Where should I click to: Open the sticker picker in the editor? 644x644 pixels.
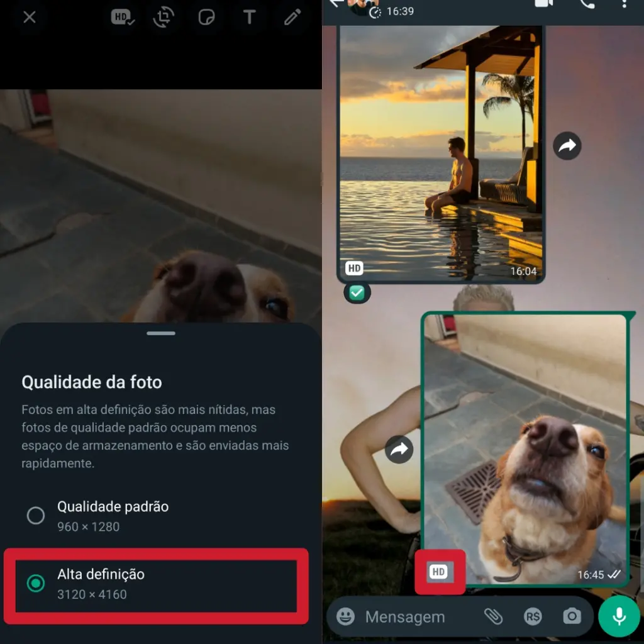click(x=207, y=17)
